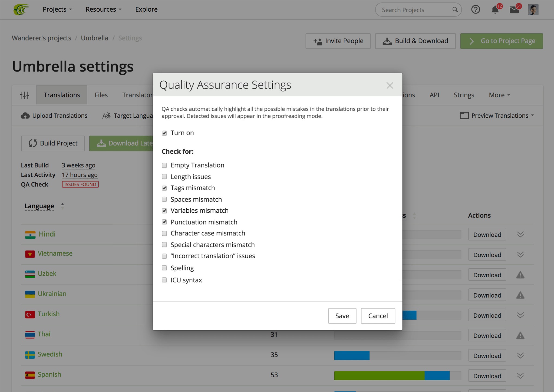Image resolution: width=554 pixels, height=392 pixels.
Task: Toggle the Turn on checkbox
Action: pos(164,133)
